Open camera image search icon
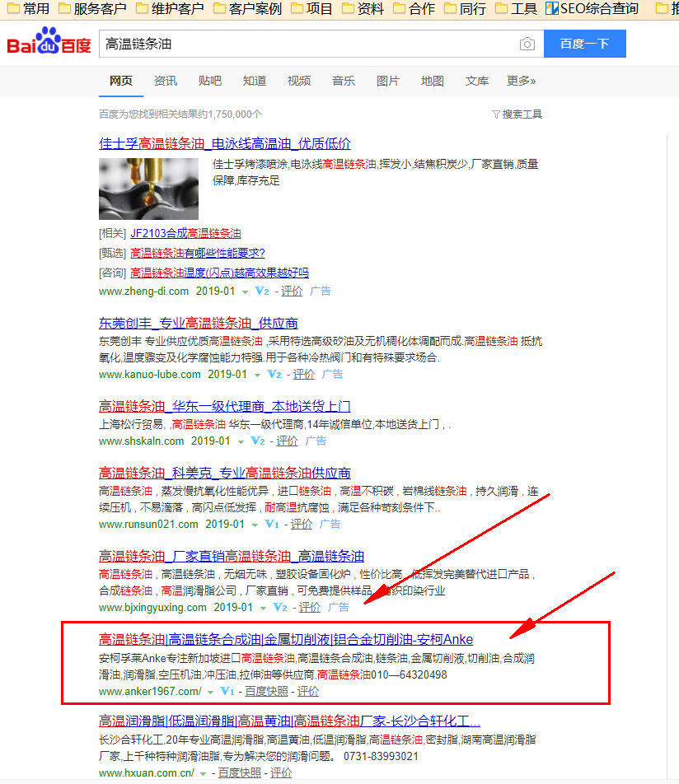Screen dimensions: 679x784 coord(527,44)
